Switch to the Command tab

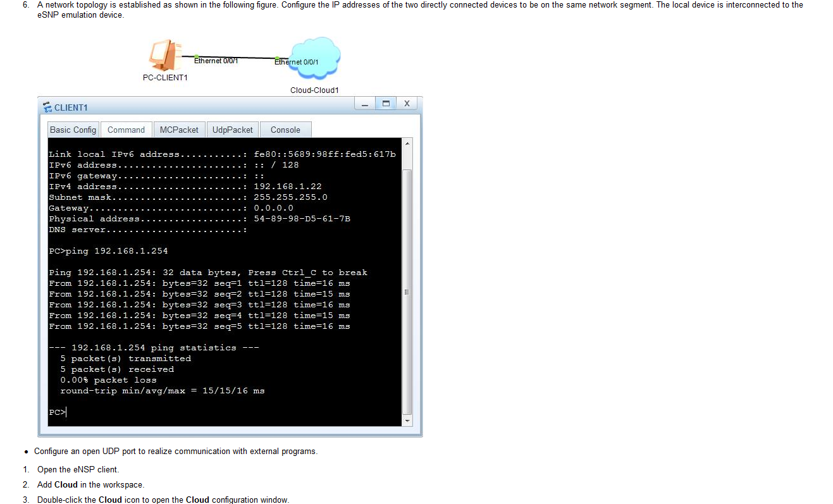point(126,130)
